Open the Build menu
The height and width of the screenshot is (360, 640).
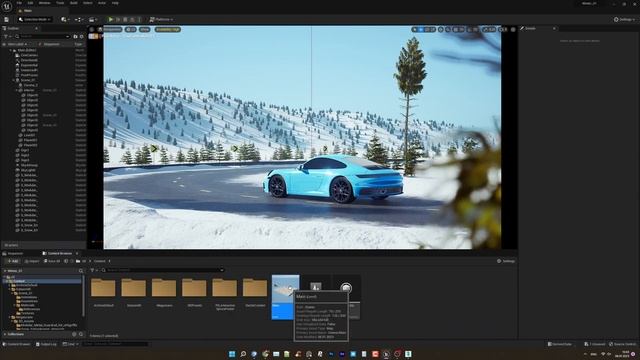coord(74,3)
